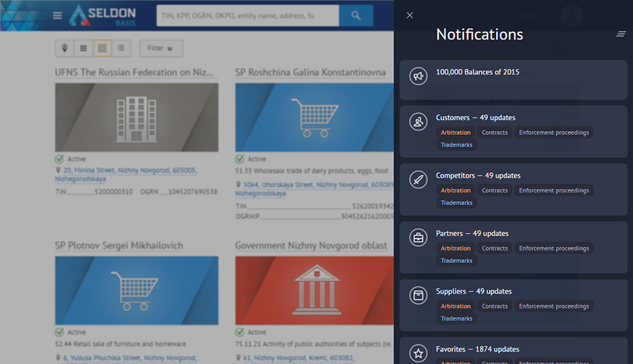Click the megaphone announcement icon

click(x=418, y=76)
